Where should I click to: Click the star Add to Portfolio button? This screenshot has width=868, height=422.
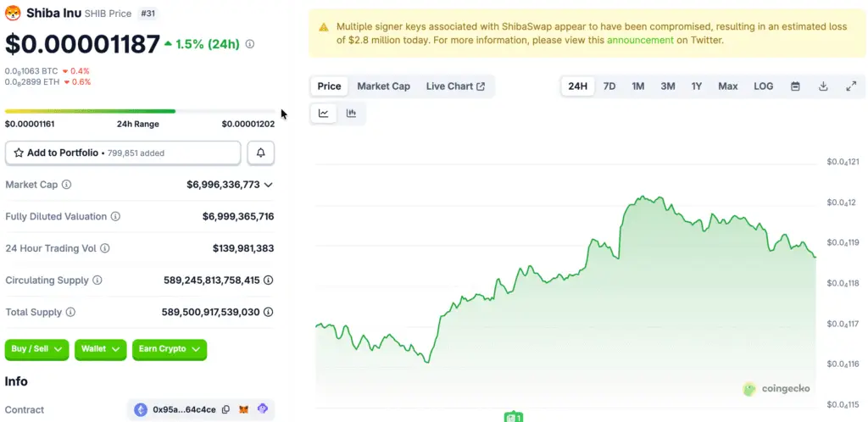click(123, 153)
